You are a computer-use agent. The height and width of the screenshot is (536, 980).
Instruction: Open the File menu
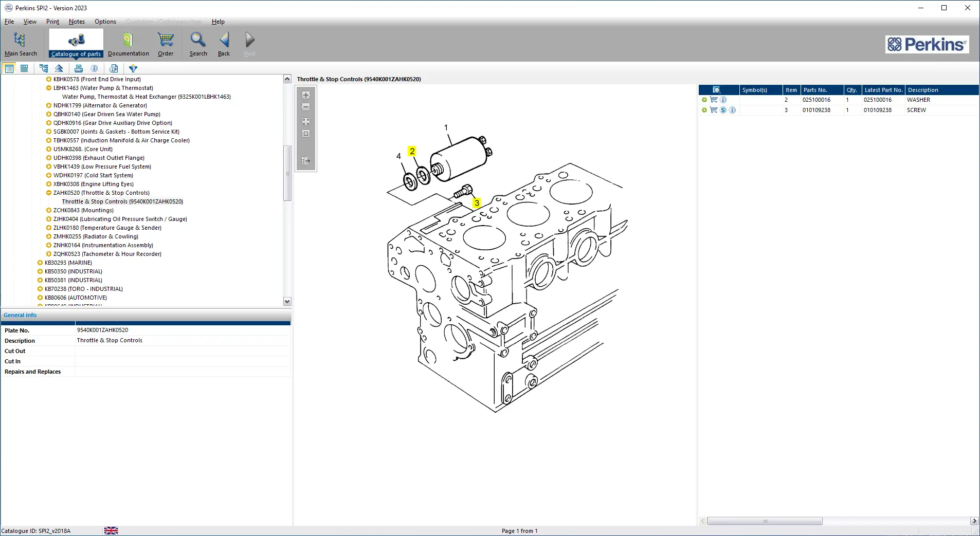[9, 22]
